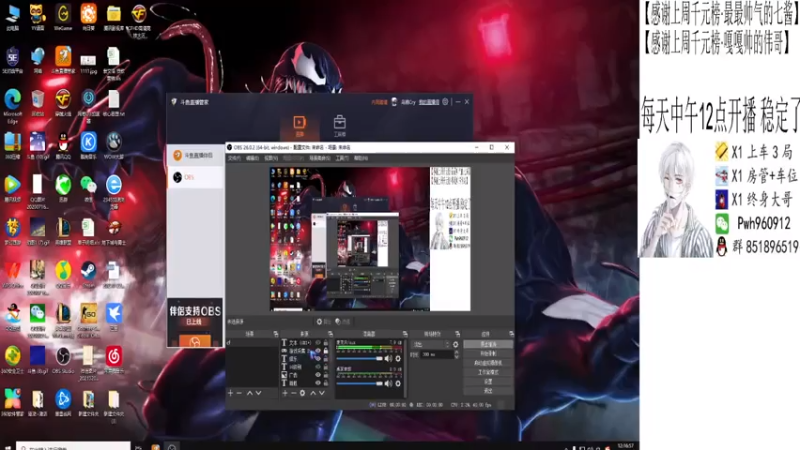Open the 文件(F) menu in OBS
The width and height of the screenshot is (800, 450).
pyautogui.click(x=234, y=158)
